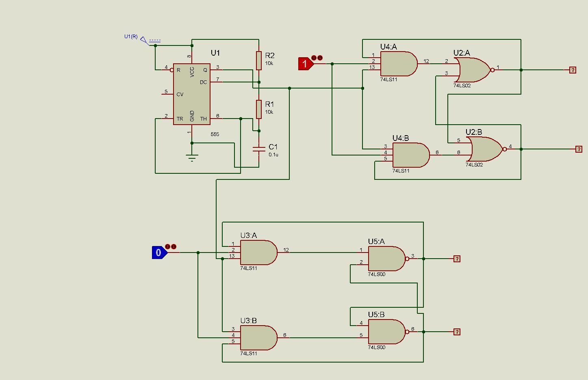Click the logic probe at U5:A output
588x380 pixels.
tap(457, 258)
